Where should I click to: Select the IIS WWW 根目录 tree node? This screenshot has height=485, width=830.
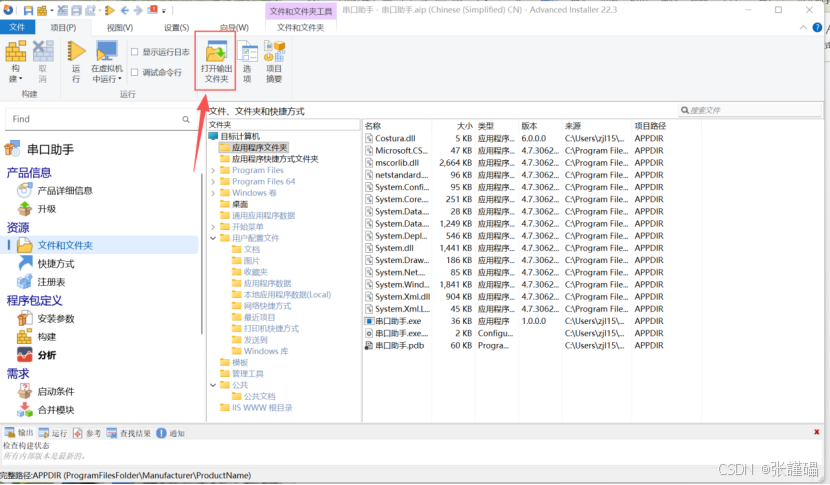pyautogui.click(x=262, y=408)
